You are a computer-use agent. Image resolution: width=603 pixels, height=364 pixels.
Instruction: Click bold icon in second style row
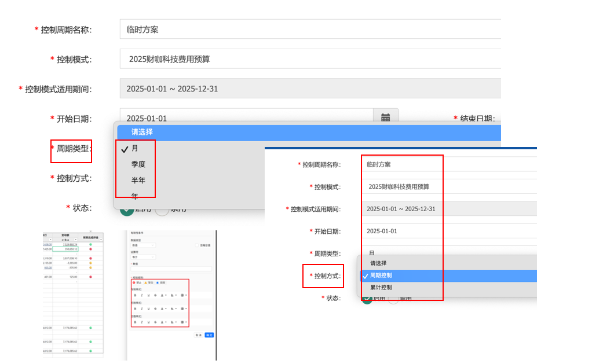click(x=135, y=308)
